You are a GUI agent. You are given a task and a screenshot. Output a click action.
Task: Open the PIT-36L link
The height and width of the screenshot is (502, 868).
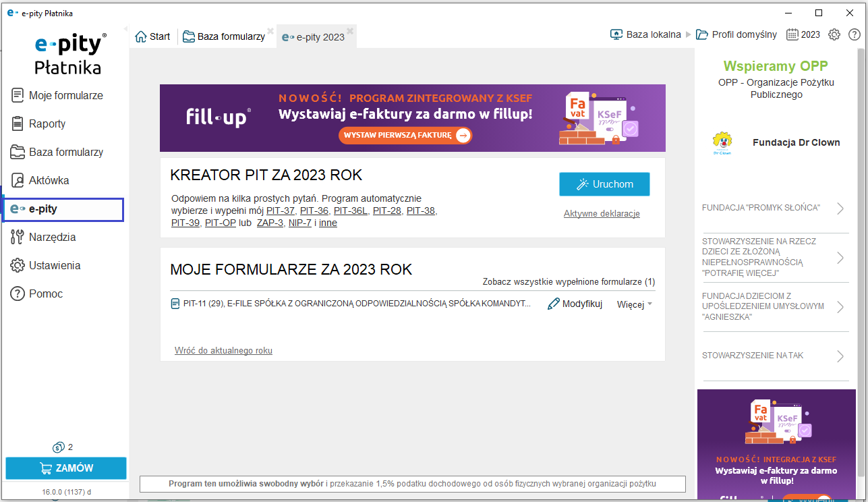tap(351, 211)
